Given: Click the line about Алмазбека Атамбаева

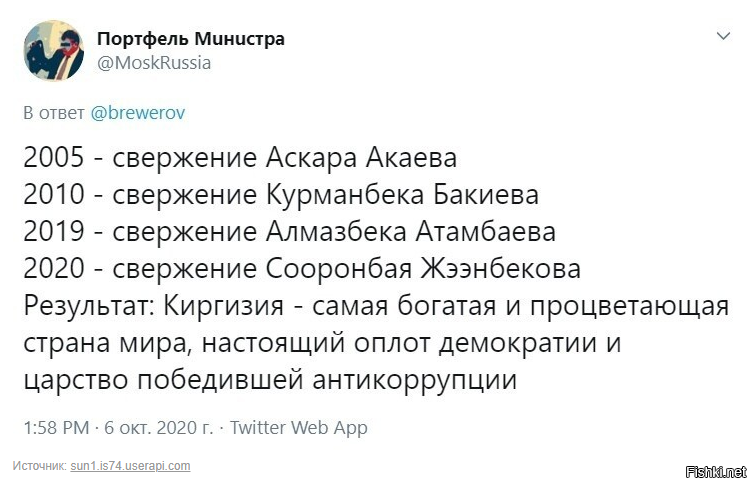Looking at the screenshot, I should tap(290, 232).
